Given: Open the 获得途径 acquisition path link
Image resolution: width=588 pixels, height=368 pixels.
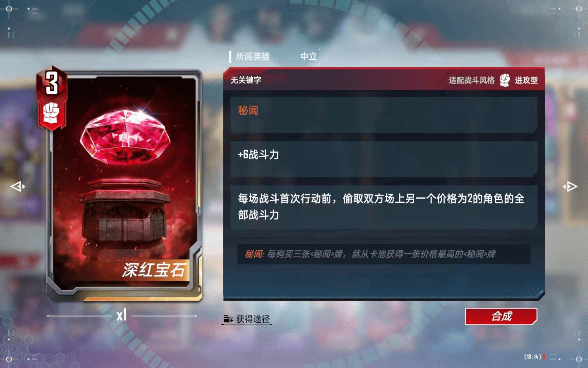Looking at the screenshot, I should click(x=253, y=319).
